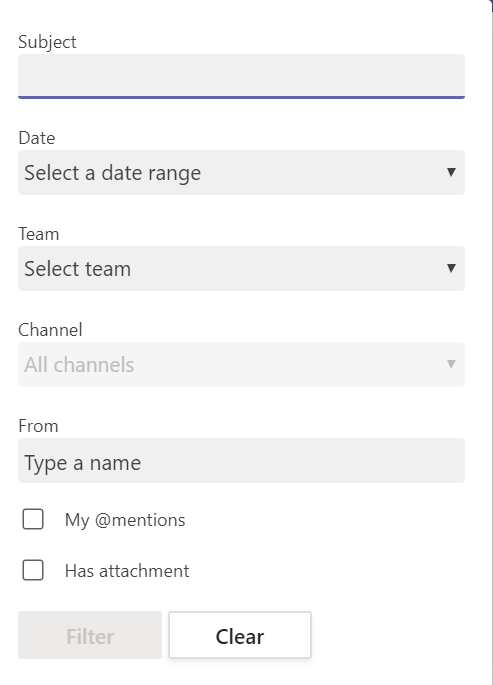Open the Select team dropdown

[x=241, y=268]
